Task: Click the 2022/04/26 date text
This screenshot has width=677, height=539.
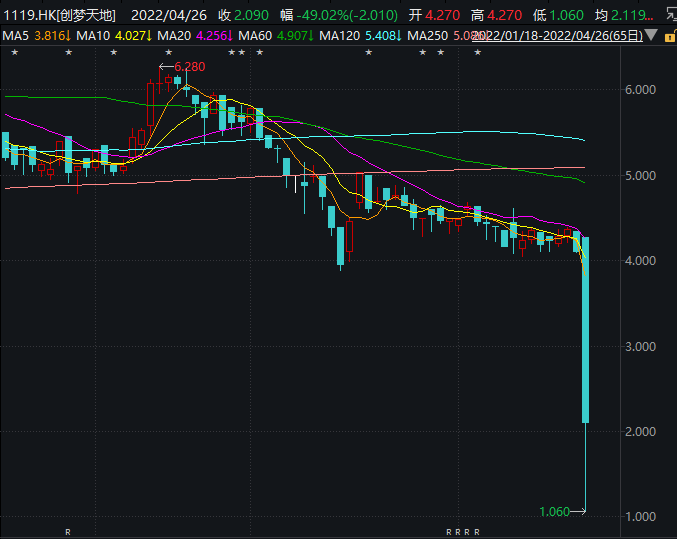Action: 169,16
